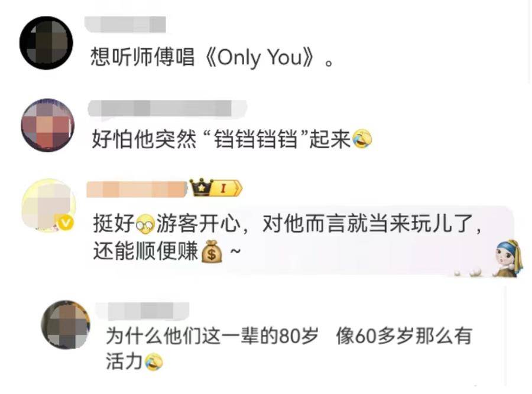Click the blurred username above the Only You comment
The width and height of the screenshot is (532, 394).
click(x=125, y=24)
